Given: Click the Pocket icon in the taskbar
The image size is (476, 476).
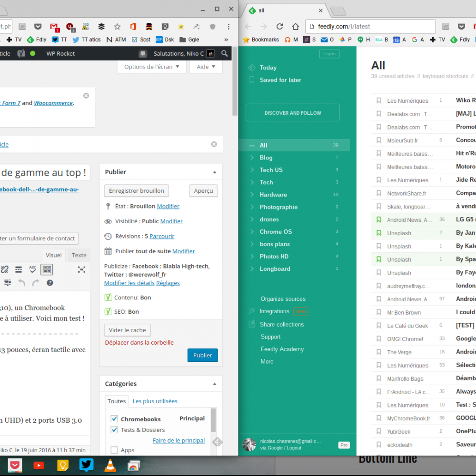Looking at the screenshot, I should 15,465.
